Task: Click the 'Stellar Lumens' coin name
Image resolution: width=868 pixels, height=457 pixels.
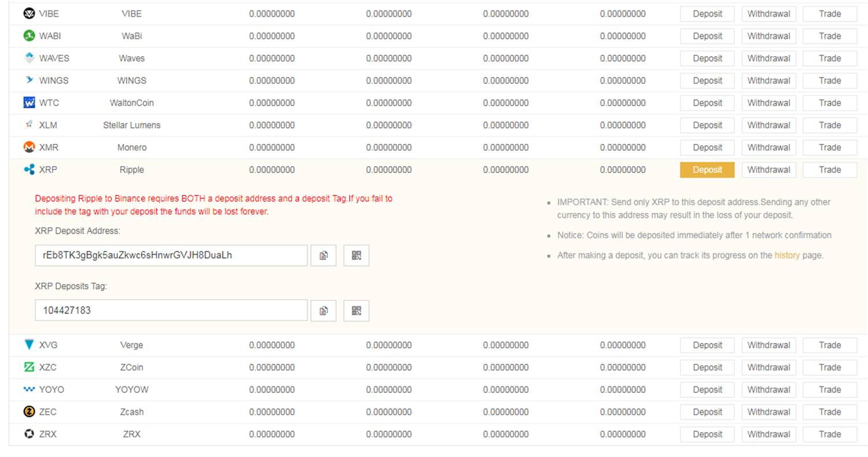Action: coord(132,125)
